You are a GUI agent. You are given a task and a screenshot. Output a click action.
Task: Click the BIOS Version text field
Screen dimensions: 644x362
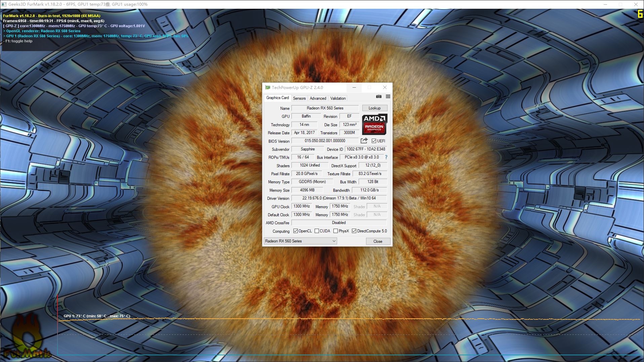(x=325, y=141)
